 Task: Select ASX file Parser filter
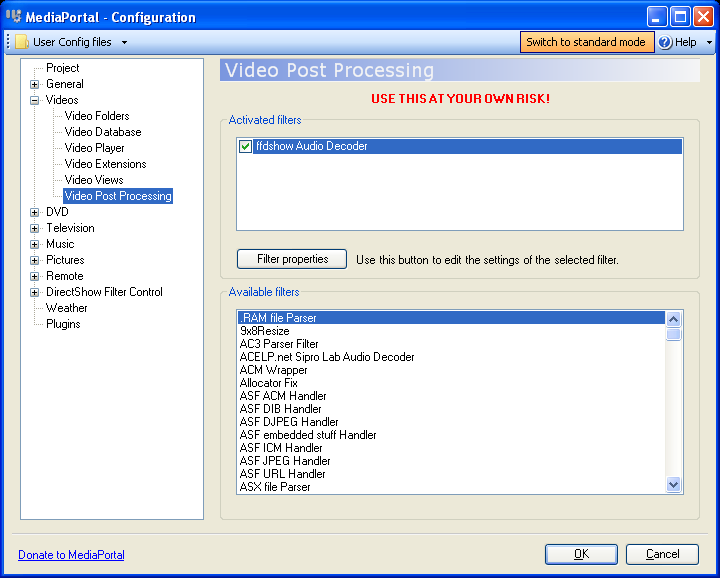pyautogui.click(x=451, y=487)
